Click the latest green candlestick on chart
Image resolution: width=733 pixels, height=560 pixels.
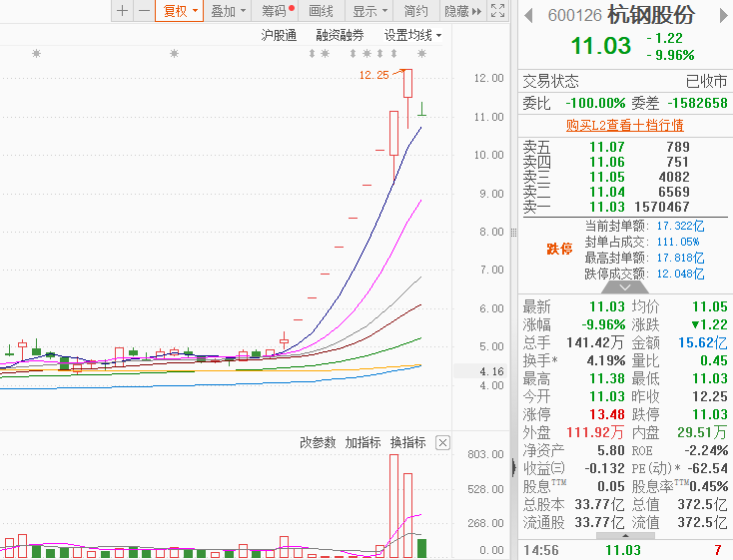pos(421,109)
